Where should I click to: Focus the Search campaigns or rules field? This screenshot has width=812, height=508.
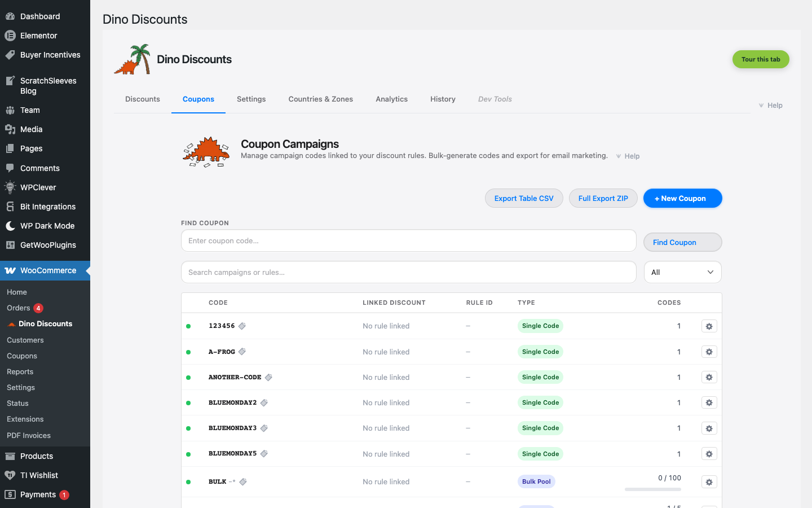tap(409, 272)
